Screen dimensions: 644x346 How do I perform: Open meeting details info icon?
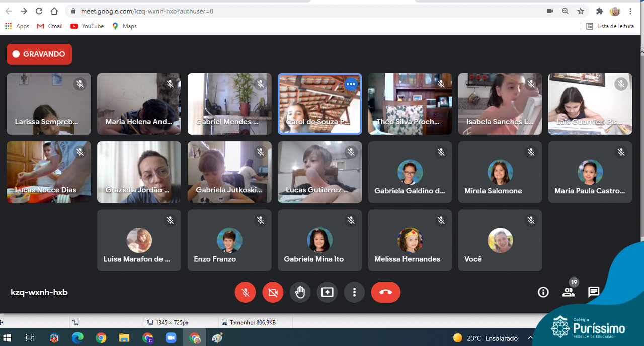(x=543, y=292)
